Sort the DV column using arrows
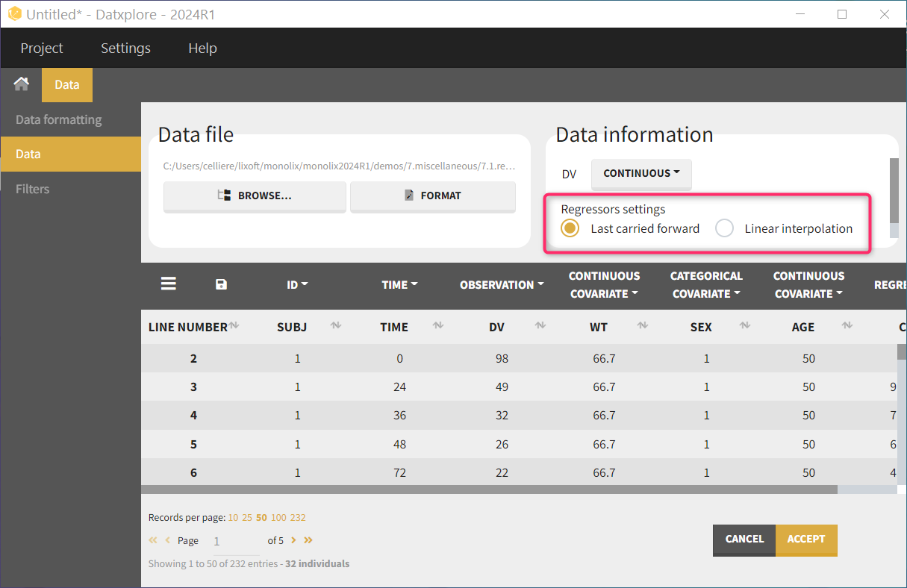The image size is (907, 588). (540, 326)
